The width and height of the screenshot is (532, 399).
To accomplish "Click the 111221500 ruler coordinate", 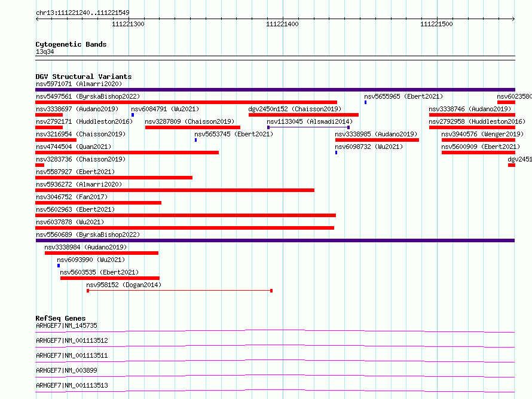I will 436,24.
